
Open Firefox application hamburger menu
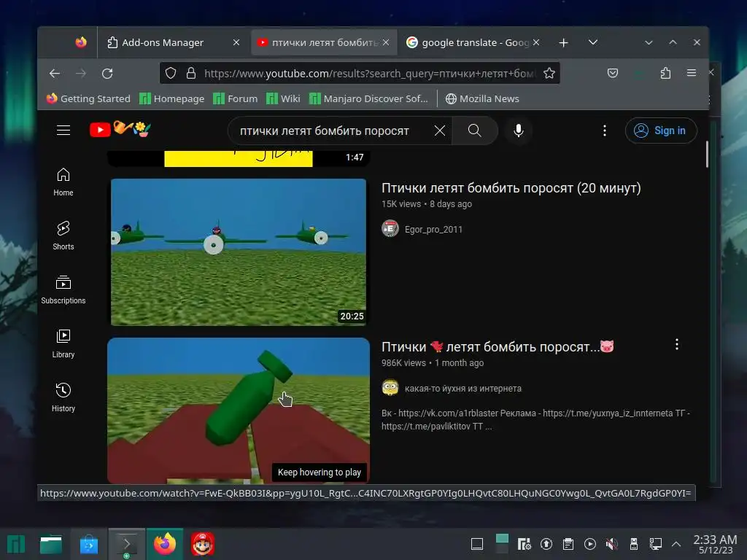(x=692, y=73)
